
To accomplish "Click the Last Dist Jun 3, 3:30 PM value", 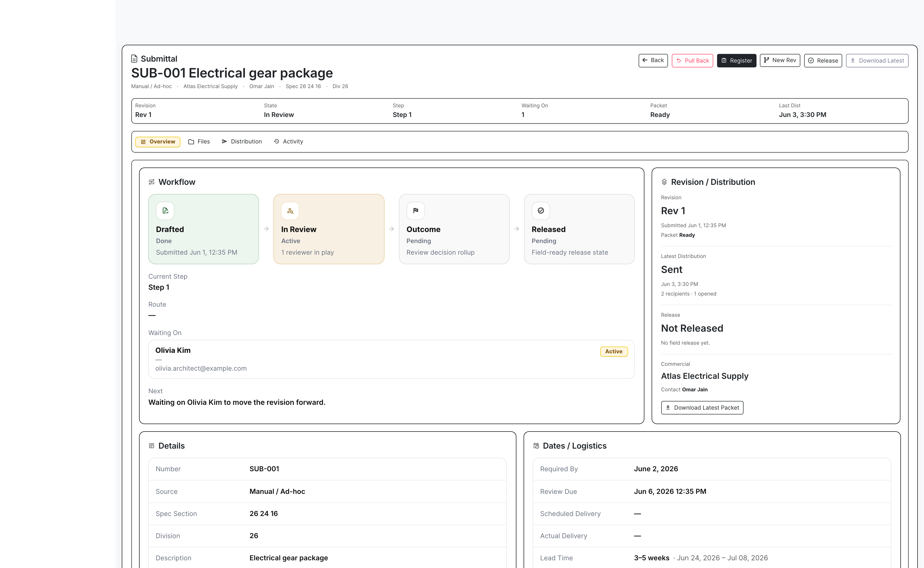I will click(x=802, y=115).
